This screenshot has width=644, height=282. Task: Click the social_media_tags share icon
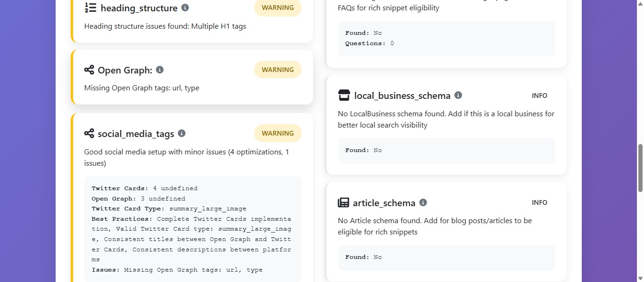89,133
